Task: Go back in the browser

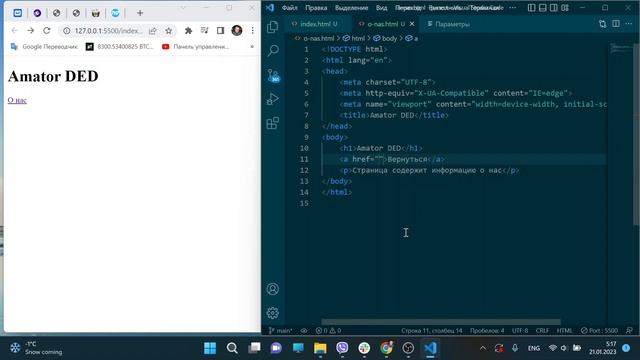Action: coord(15,31)
